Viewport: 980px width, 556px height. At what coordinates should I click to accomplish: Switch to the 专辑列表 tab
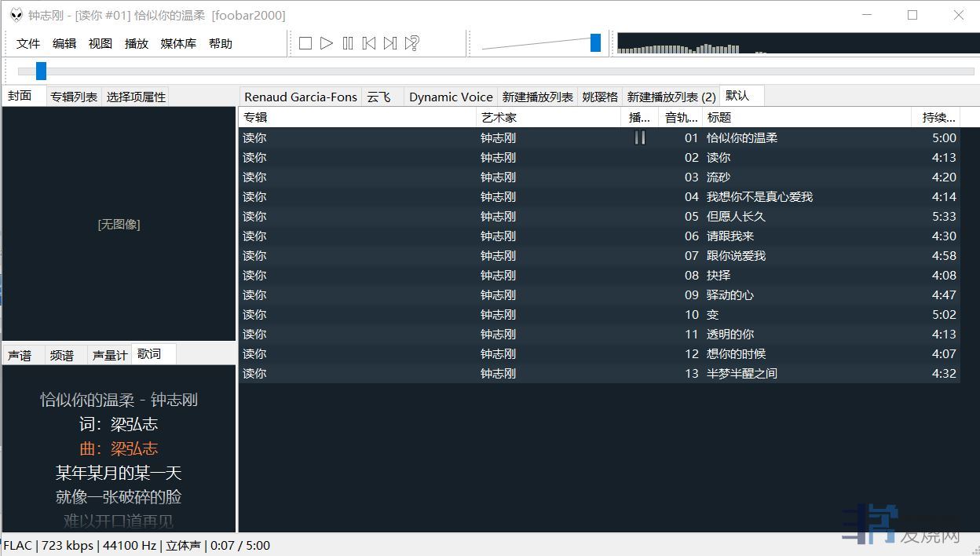click(74, 97)
